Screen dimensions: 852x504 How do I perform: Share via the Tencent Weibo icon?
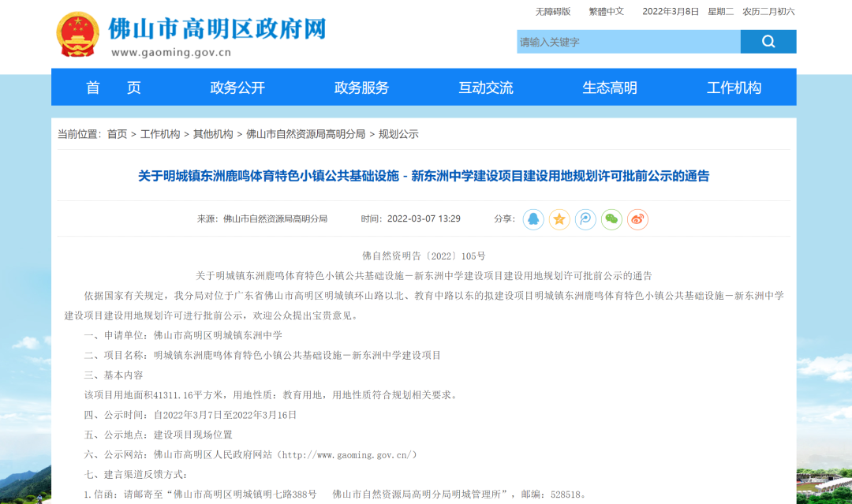pyautogui.click(x=585, y=219)
